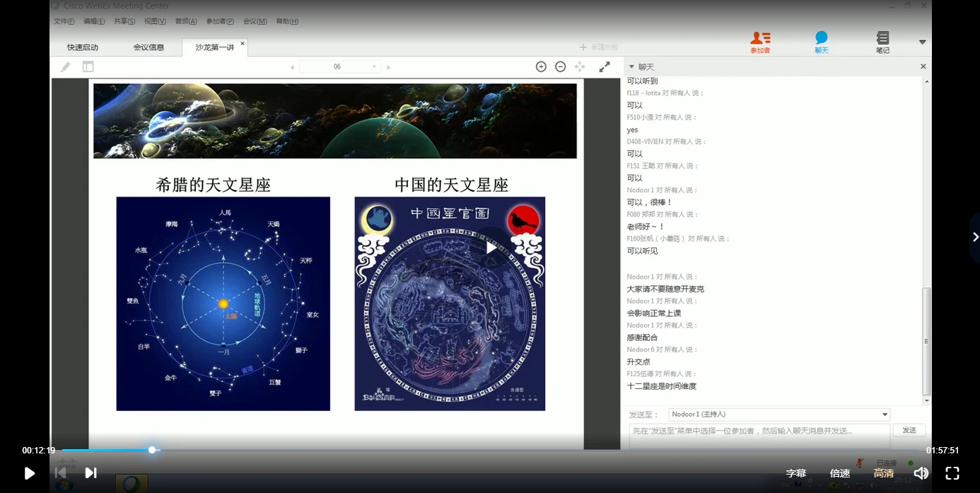
Task: Click the WebEx taskbar app icon
Action: point(132,484)
